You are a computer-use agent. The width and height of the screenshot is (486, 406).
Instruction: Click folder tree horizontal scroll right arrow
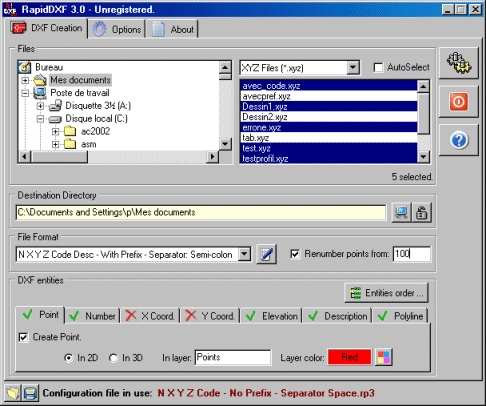click(x=212, y=156)
